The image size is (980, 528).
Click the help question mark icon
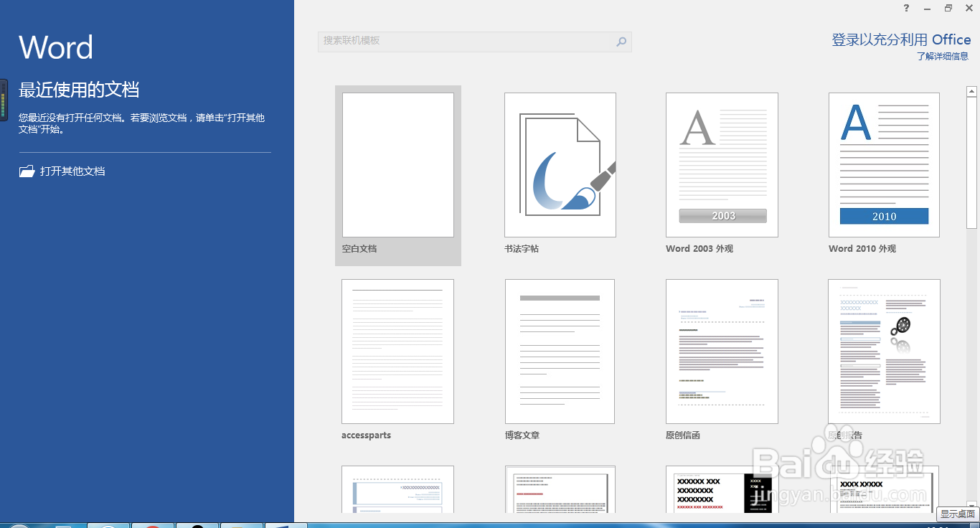tap(906, 8)
